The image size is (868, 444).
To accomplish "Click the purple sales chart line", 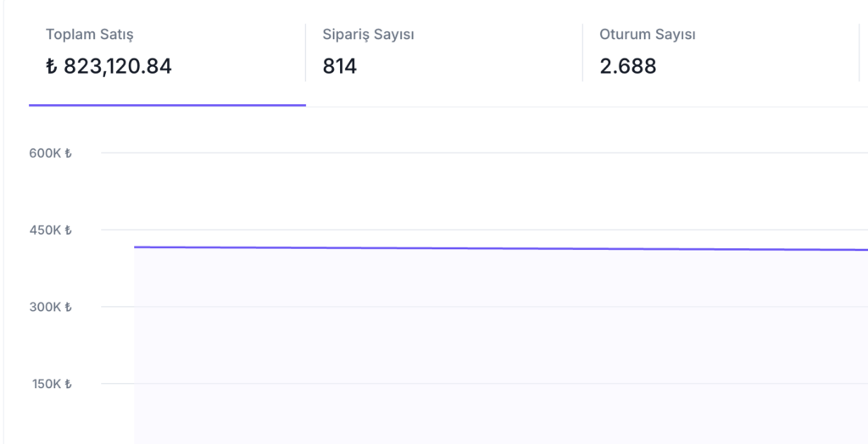I will [x=501, y=248].
